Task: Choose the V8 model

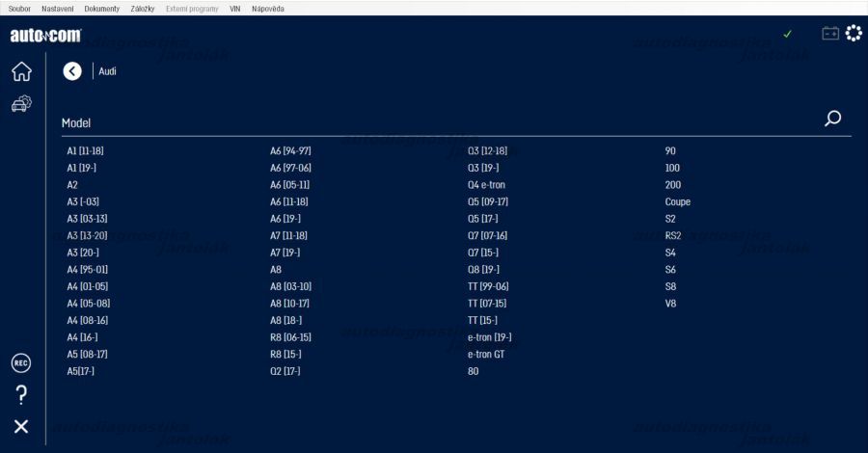Action: [670, 303]
